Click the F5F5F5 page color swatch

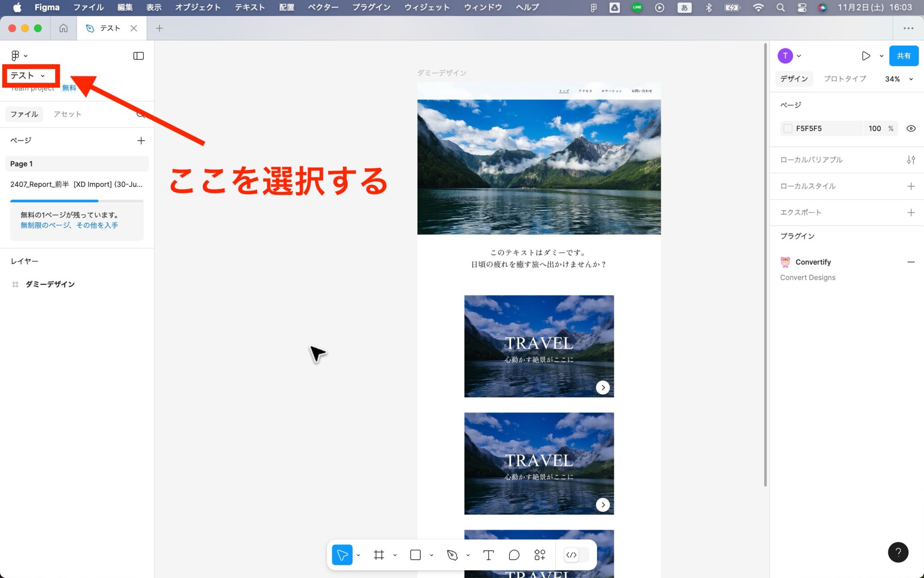788,129
